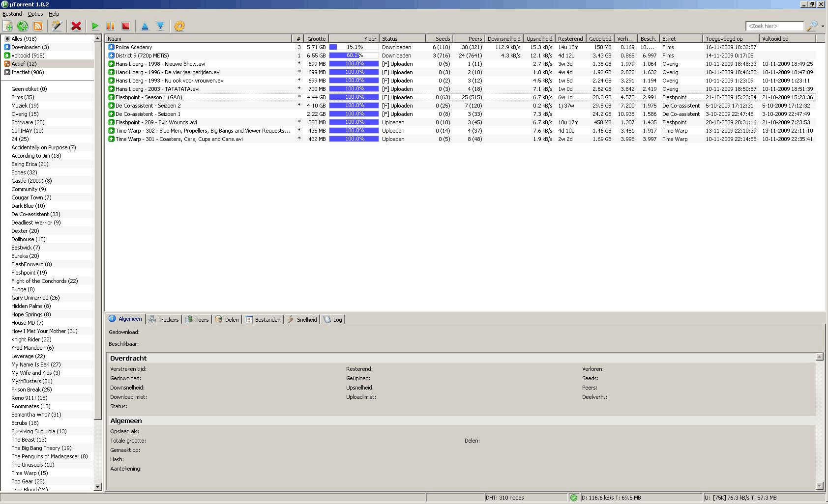Open the Bestand menu
This screenshot has height=504, width=828.
pyautogui.click(x=12, y=14)
